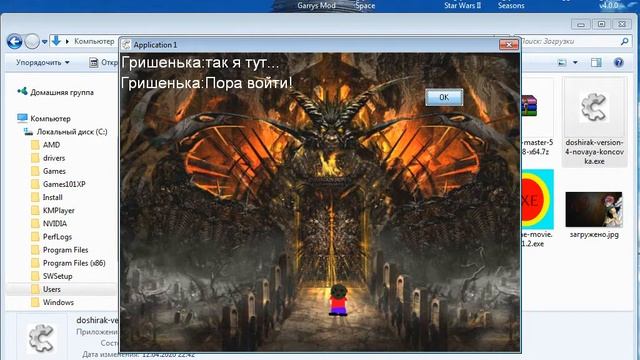Viewport: 640px width, 360px height.
Task: Click the Application 1 title bar icon
Action: click(x=127, y=44)
